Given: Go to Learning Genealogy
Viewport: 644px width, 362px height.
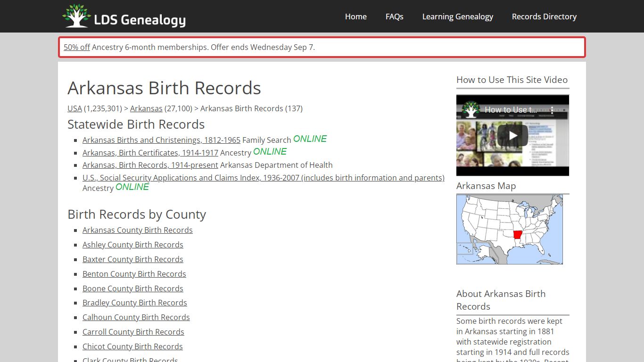Looking at the screenshot, I should pyautogui.click(x=458, y=16).
